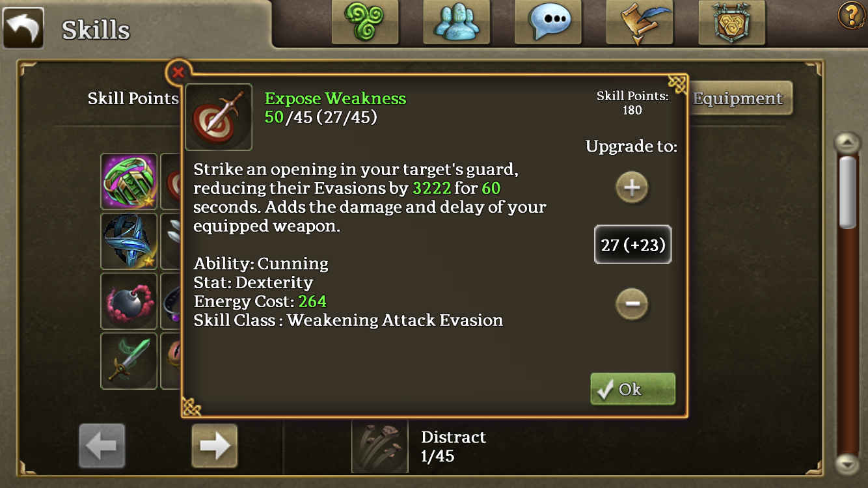The height and width of the screenshot is (488, 868).
Task: Open the clan shield banner icon
Action: (x=732, y=22)
